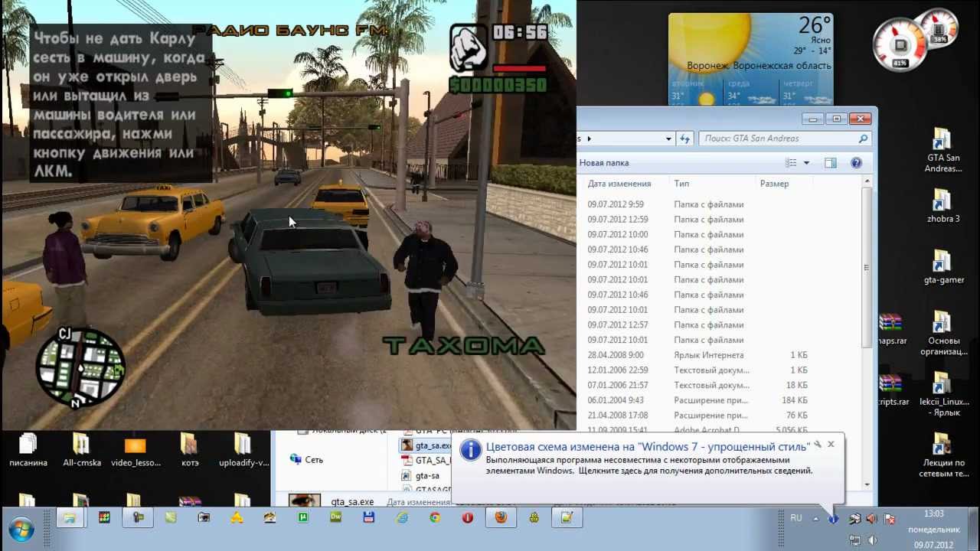Open the lekcii_Linux Ярлык desktop shortcut
This screenshot has width=980, height=551.
click(942, 395)
